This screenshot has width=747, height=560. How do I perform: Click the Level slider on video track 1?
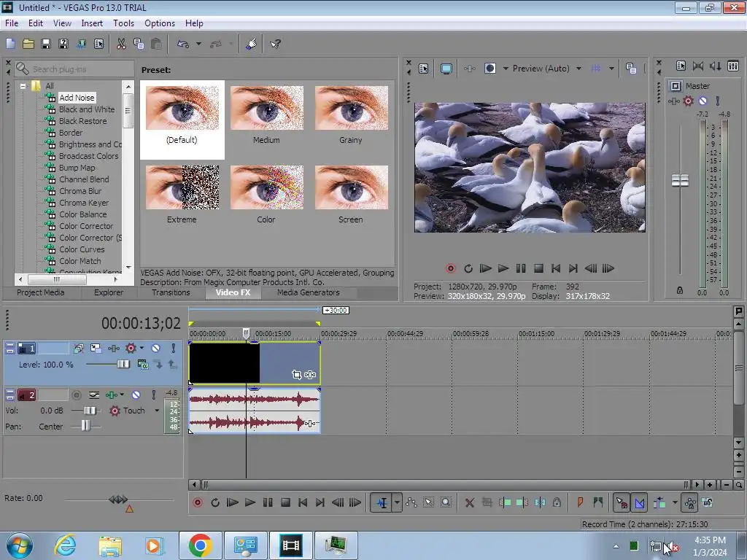(123, 365)
